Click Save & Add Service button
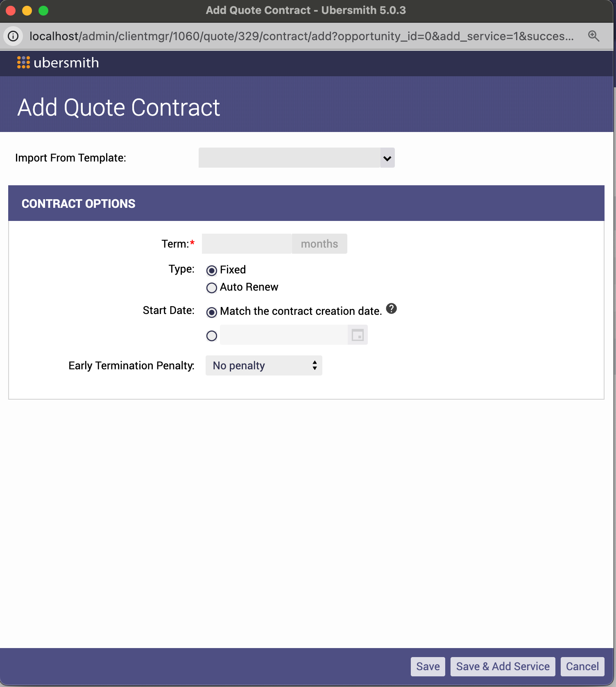Screen dimensions: 616x687 coord(503,667)
